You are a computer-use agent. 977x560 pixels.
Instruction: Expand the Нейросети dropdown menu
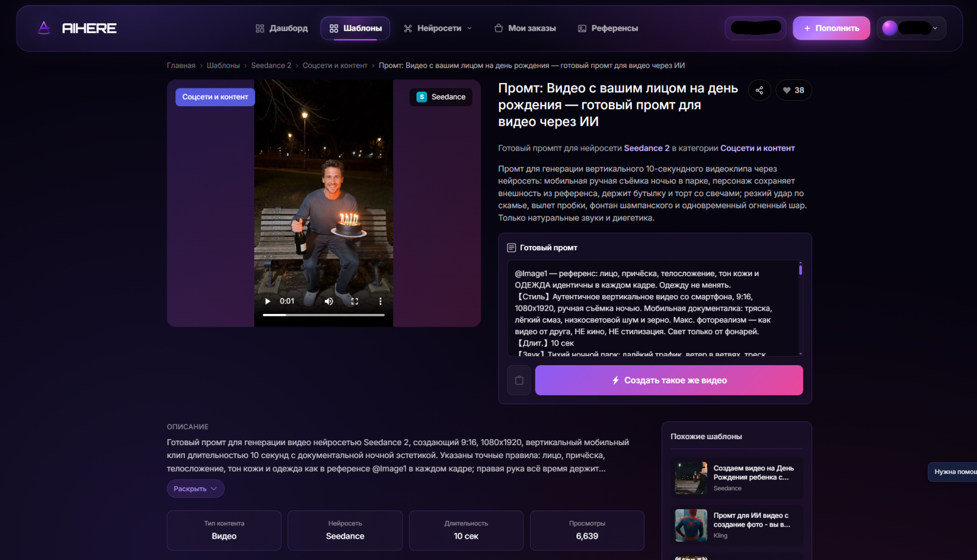[438, 28]
